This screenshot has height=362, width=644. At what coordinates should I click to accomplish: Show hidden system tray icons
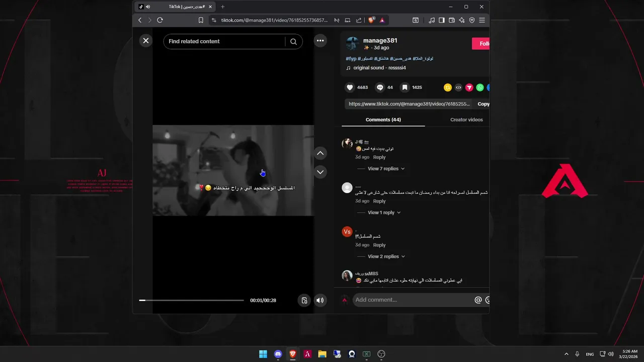[567, 354]
